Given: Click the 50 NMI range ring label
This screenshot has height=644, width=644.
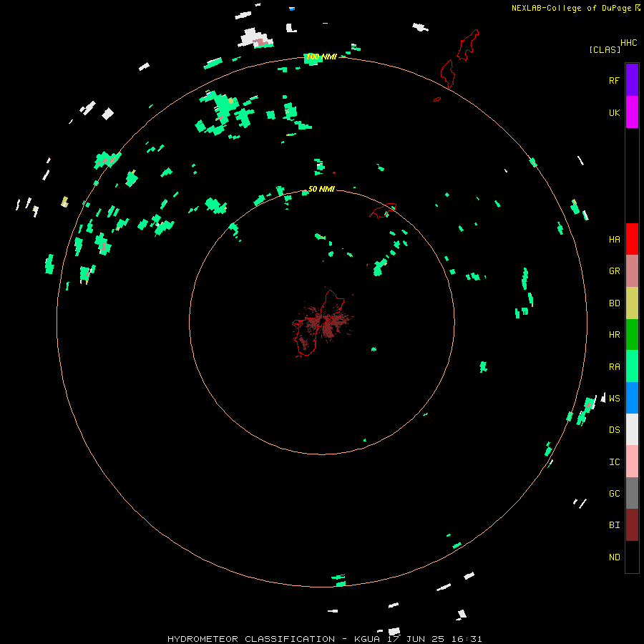Looking at the screenshot, I should (321, 189).
